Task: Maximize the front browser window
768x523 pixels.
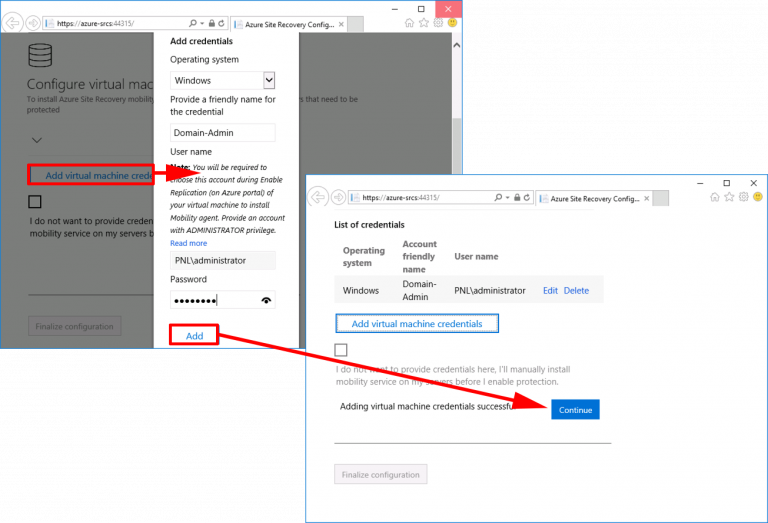Action: 726,183
